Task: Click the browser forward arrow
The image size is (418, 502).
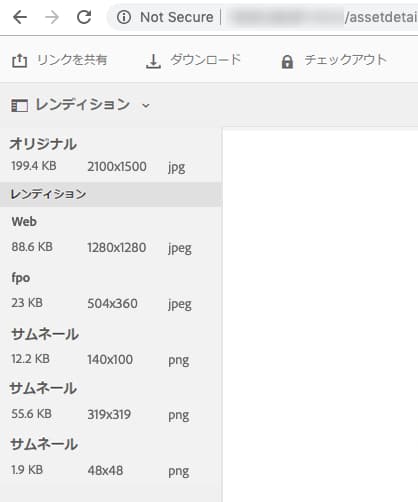Action: [x=52, y=17]
